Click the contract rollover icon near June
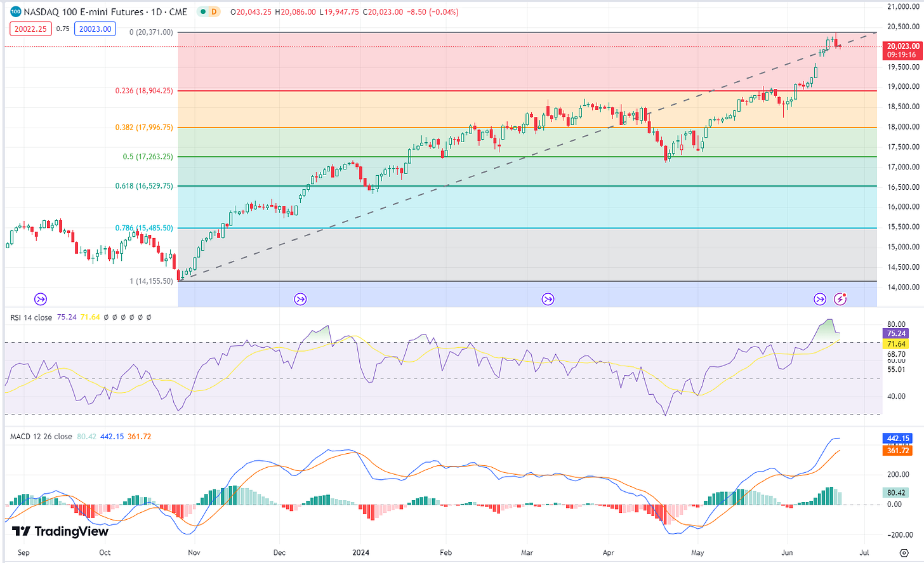 (x=820, y=299)
